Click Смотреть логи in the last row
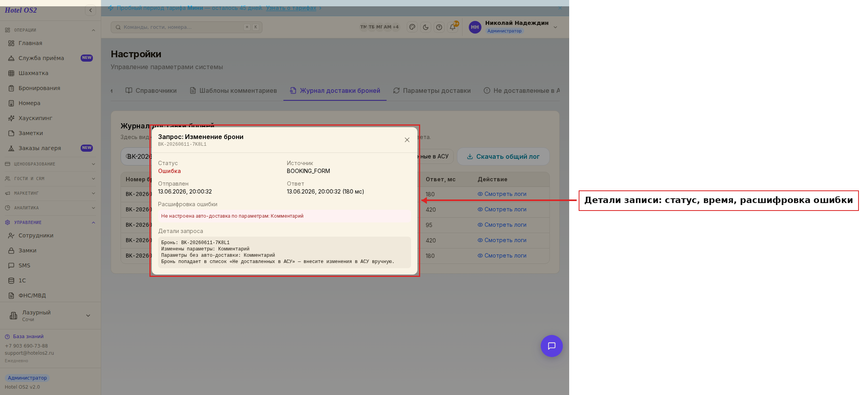The image size is (868, 395). pyautogui.click(x=502, y=256)
